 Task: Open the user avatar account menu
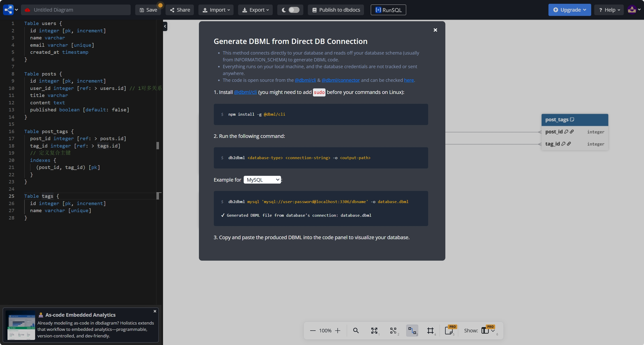point(634,10)
